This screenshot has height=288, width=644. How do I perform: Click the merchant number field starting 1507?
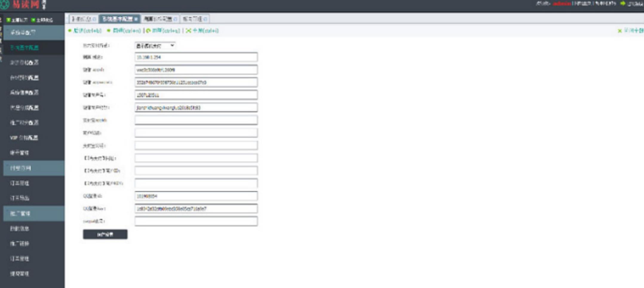pyautogui.click(x=196, y=95)
